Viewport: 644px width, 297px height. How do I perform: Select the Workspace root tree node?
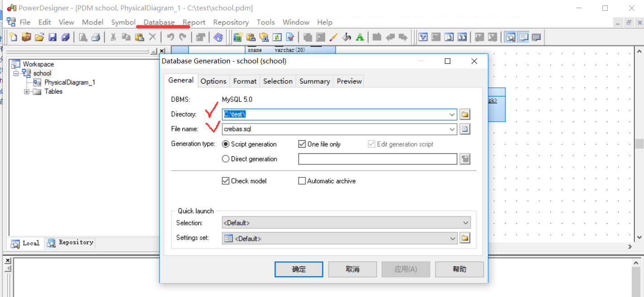click(38, 64)
